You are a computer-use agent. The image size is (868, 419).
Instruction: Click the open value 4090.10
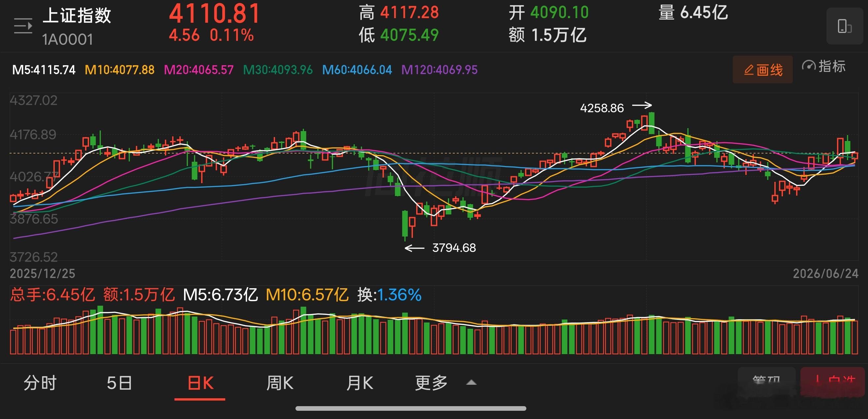point(559,13)
